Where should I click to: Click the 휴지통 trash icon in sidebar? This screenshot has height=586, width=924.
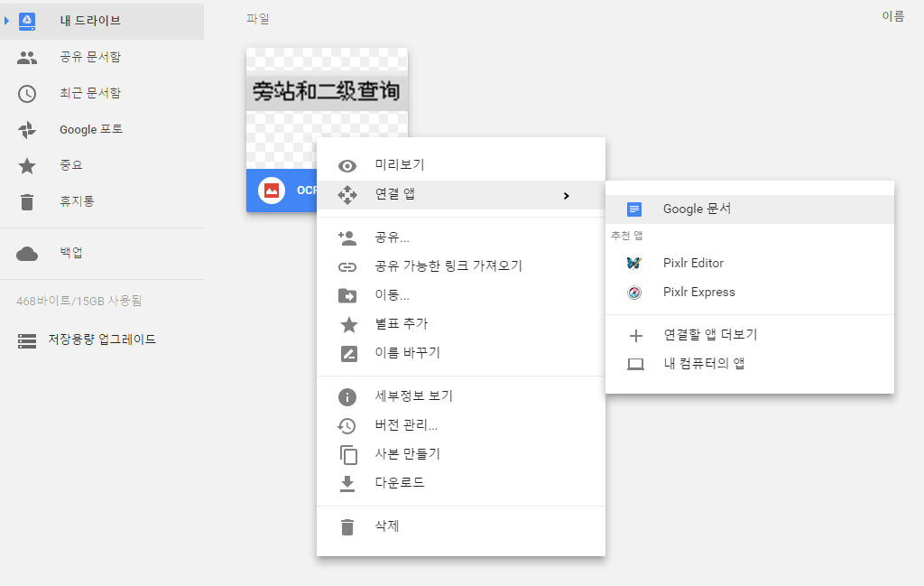(x=27, y=202)
